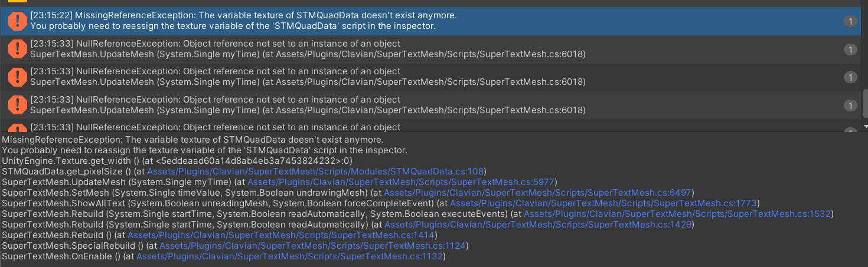Open SuperTextMesh.cs:1414 Rebuild link
The image size is (868, 267).
[x=282, y=235]
